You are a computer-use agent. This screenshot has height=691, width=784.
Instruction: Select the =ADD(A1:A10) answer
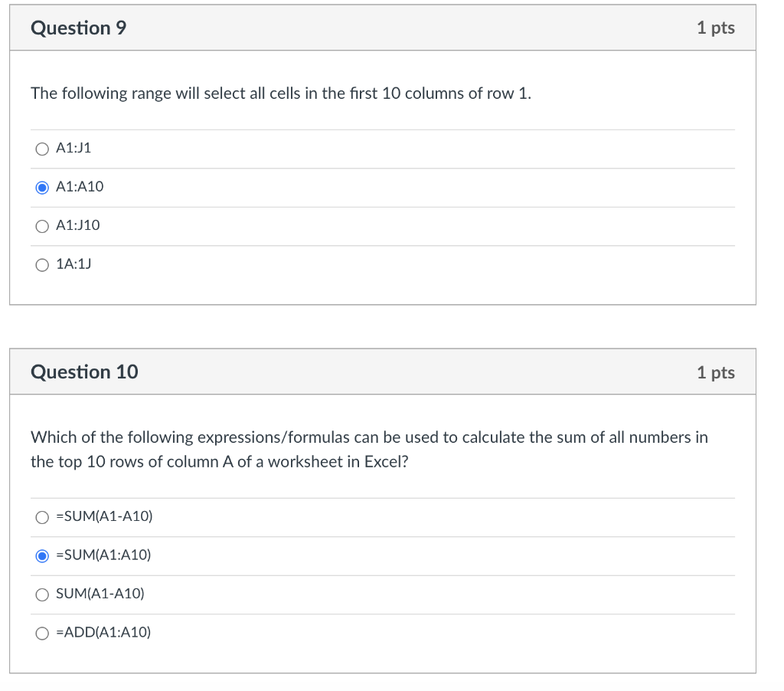(42, 632)
